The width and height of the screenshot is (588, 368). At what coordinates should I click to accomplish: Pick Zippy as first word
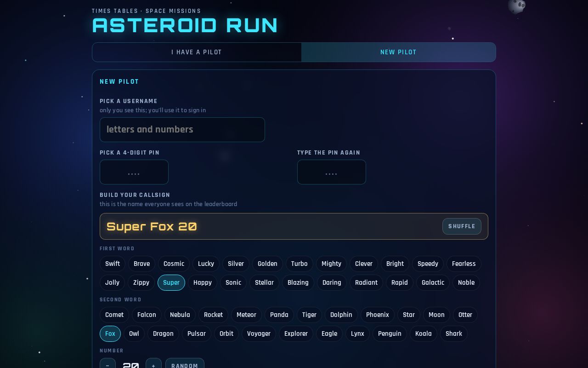tap(141, 282)
